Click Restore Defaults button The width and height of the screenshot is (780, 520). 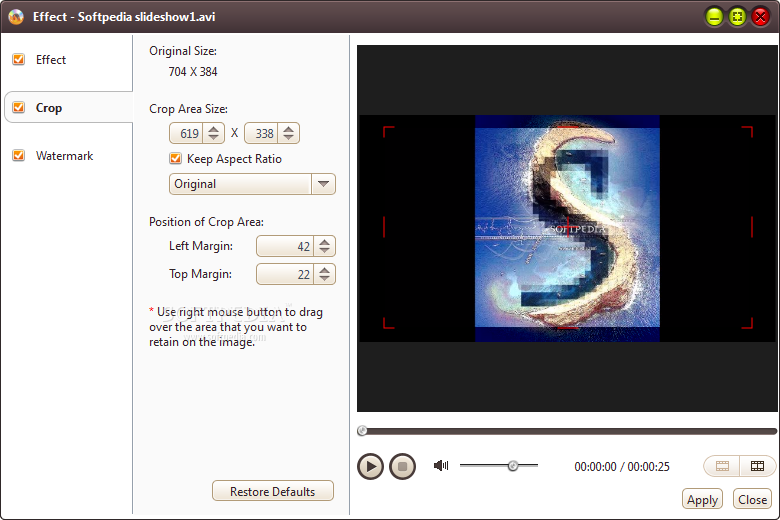[273, 492]
